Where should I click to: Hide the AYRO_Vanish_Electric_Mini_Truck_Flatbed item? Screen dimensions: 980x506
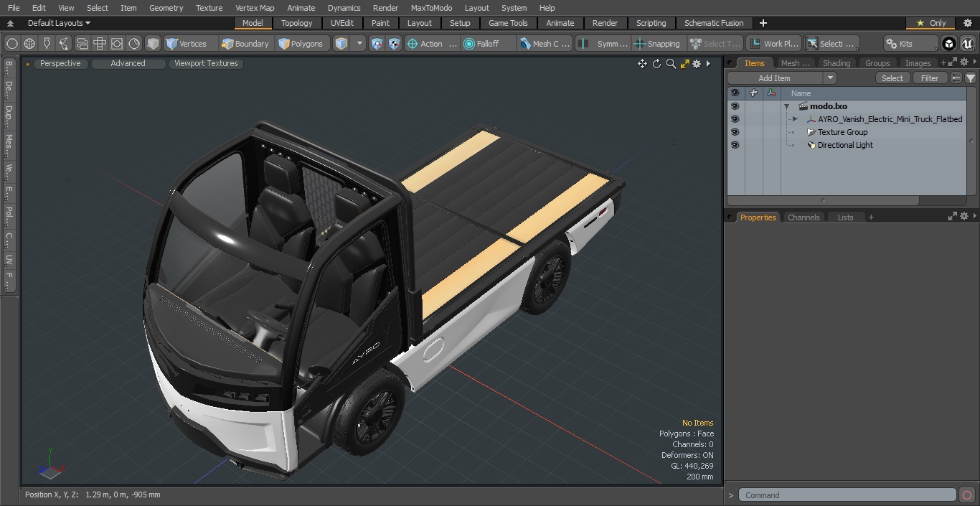(x=735, y=119)
